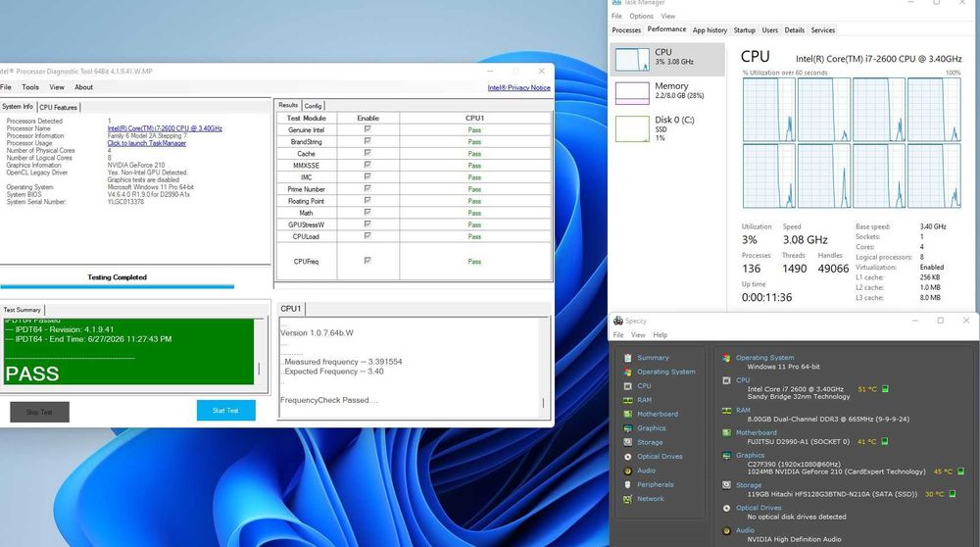
Task: Click Storage disk icon in Speccy summary pane
Action: (726, 484)
